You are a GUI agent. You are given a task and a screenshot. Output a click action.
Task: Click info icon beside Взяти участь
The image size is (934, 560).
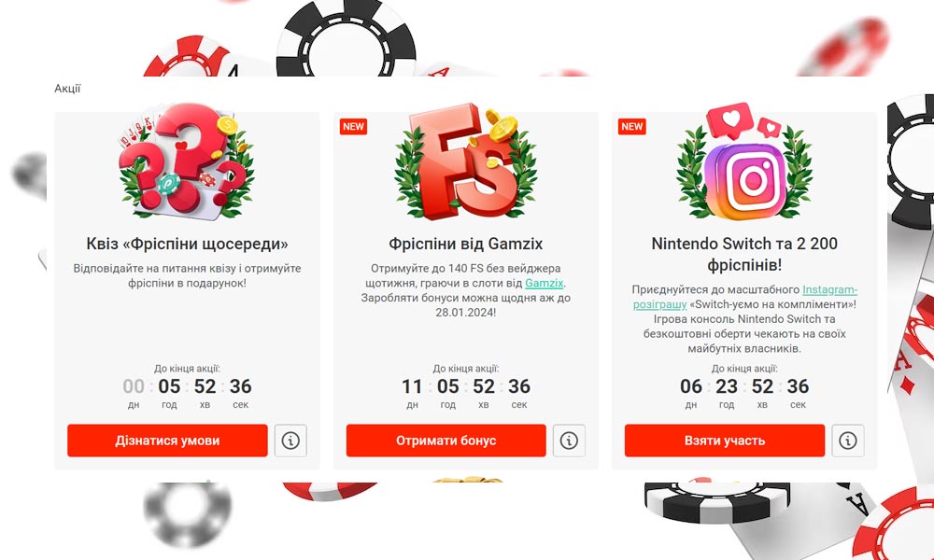848,441
